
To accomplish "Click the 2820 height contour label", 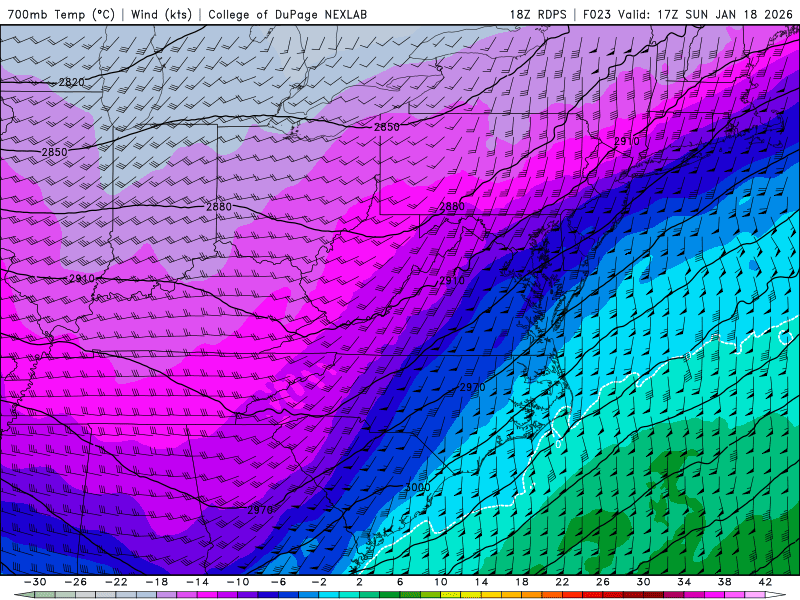I will [x=71, y=82].
